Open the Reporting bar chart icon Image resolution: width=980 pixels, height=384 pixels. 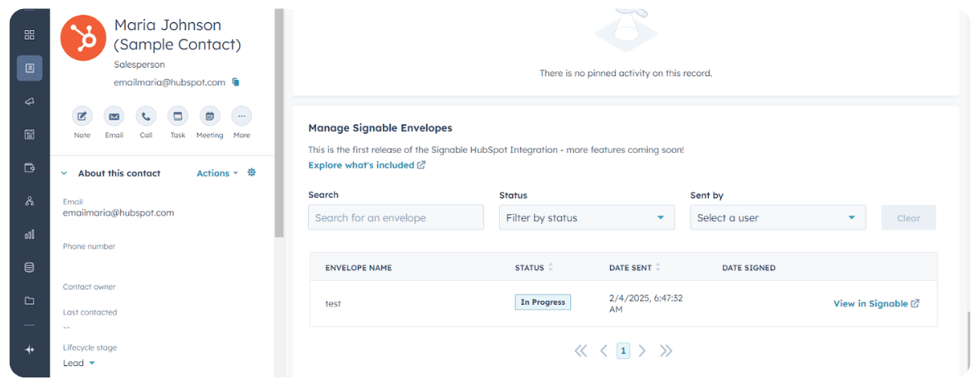(x=29, y=234)
